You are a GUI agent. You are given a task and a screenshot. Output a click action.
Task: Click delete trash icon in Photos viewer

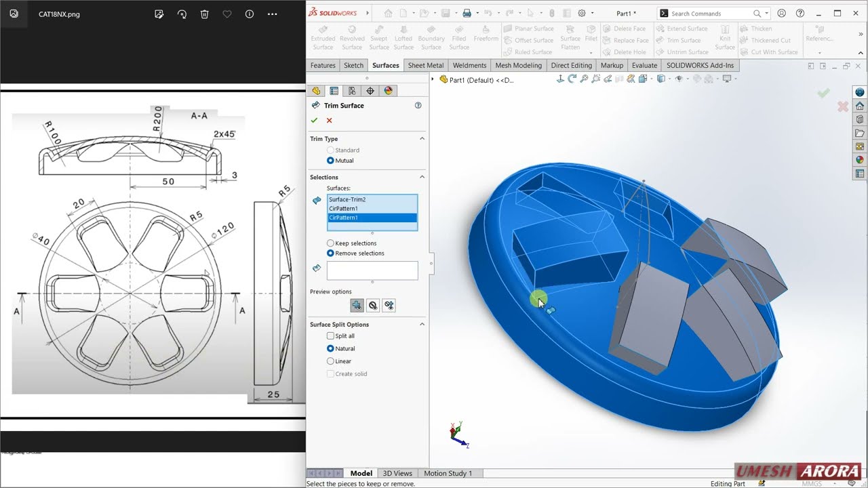pos(204,14)
